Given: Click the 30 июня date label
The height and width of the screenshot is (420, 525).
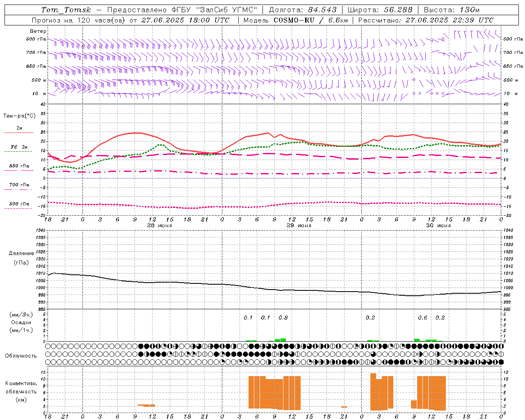Looking at the screenshot, I should pos(438,226).
